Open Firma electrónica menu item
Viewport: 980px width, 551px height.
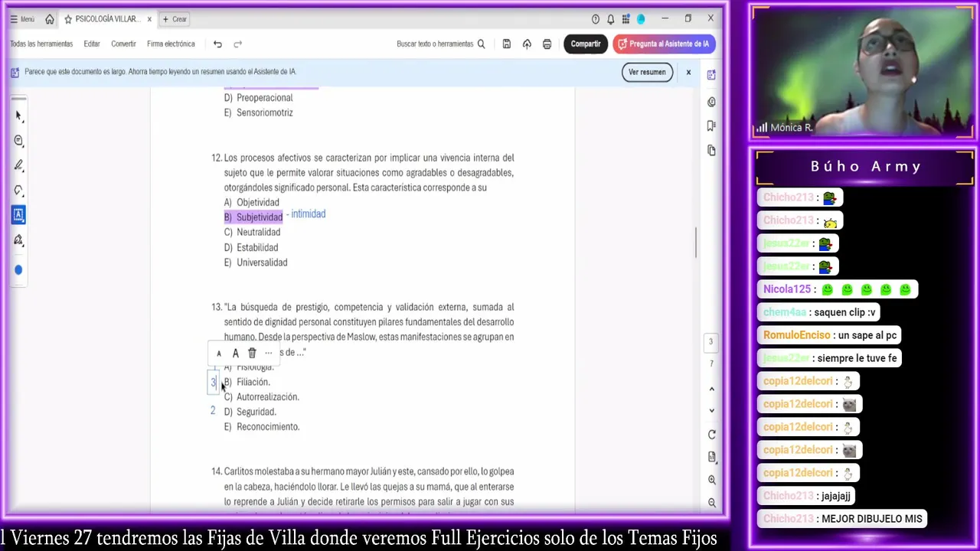pos(171,44)
